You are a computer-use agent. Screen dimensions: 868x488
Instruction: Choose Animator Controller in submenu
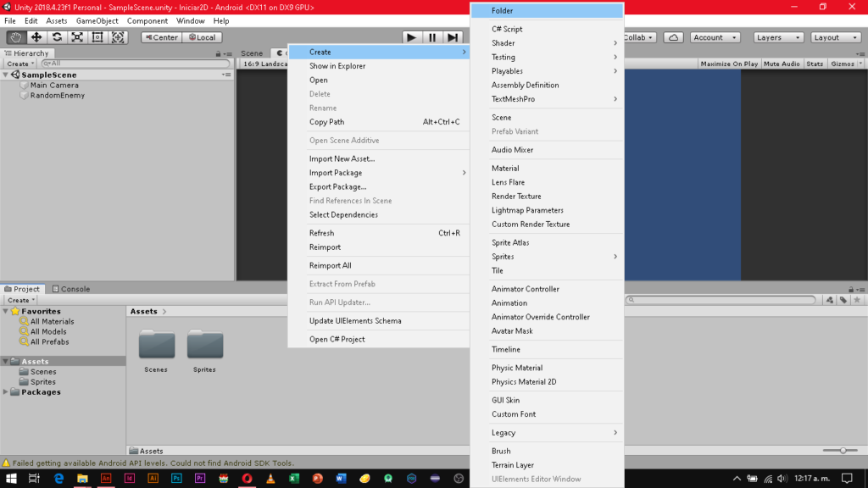[547, 289]
